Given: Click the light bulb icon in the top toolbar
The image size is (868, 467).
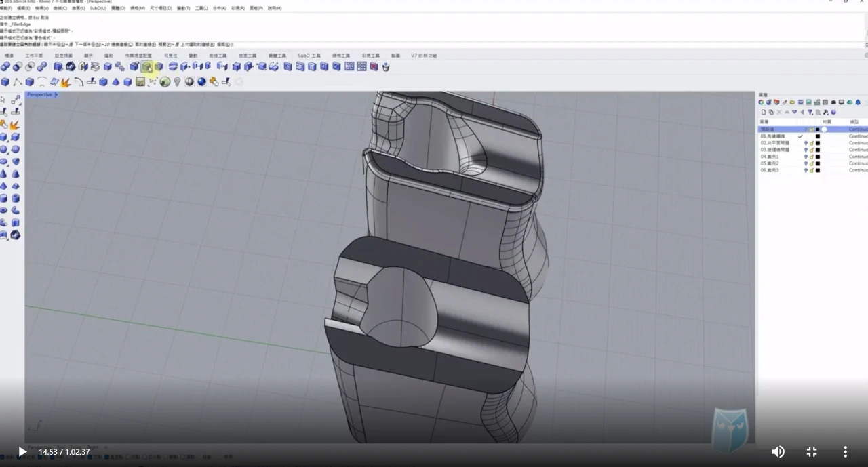Looking at the screenshot, I should click(177, 82).
